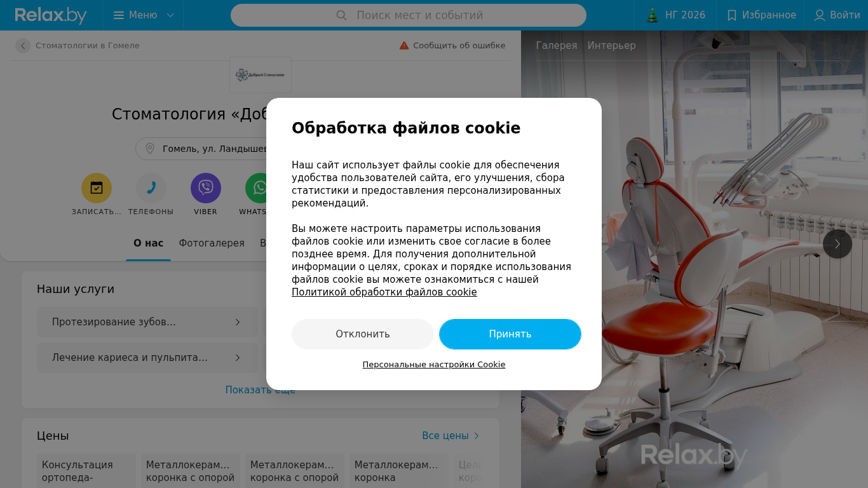The image size is (868, 488).
Task: Expand Протезирование зубов service item
Action: coord(147,322)
